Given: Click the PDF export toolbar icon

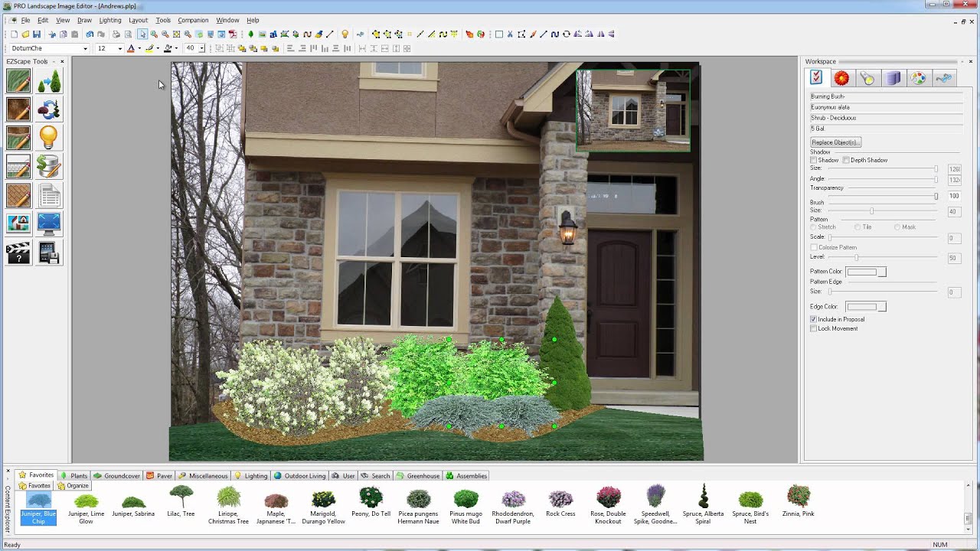Looking at the screenshot, I should tap(233, 34).
